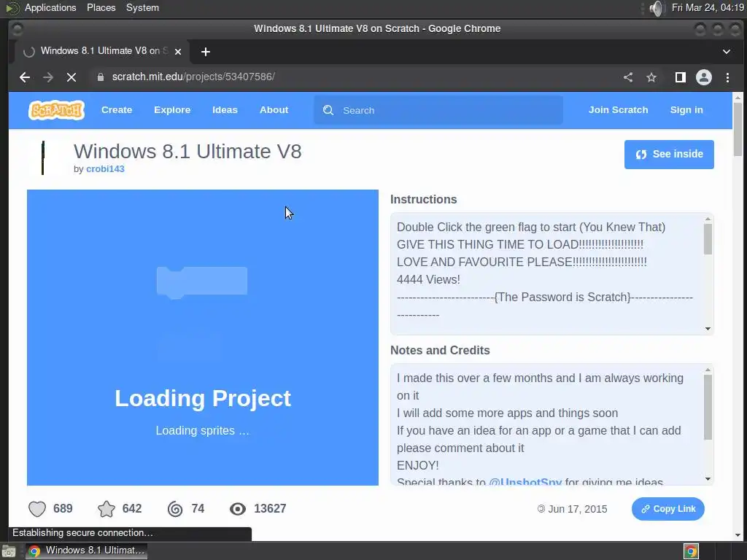The image size is (747, 560).
Task: Click the padlock site info icon
Action: 101,77
